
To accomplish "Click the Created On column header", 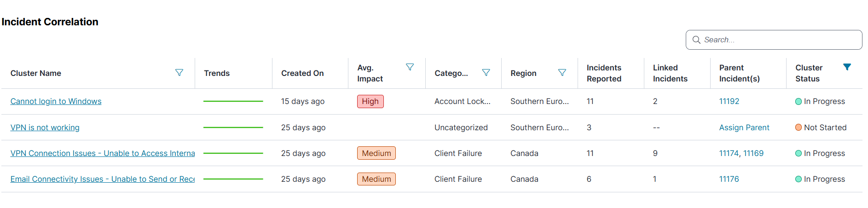I will pos(302,73).
